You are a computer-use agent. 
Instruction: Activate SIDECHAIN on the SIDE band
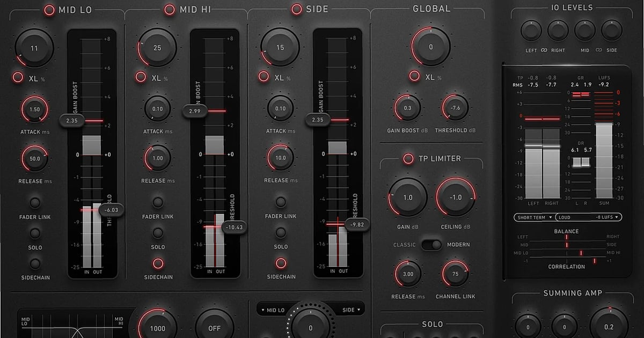pos(281,263)
